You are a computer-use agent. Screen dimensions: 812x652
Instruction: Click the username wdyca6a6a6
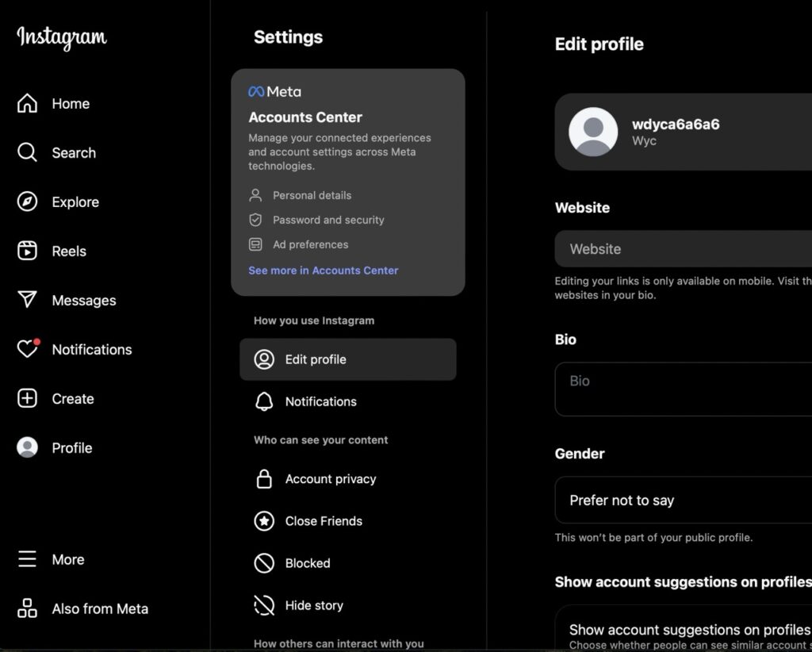(x=676, y=125)
